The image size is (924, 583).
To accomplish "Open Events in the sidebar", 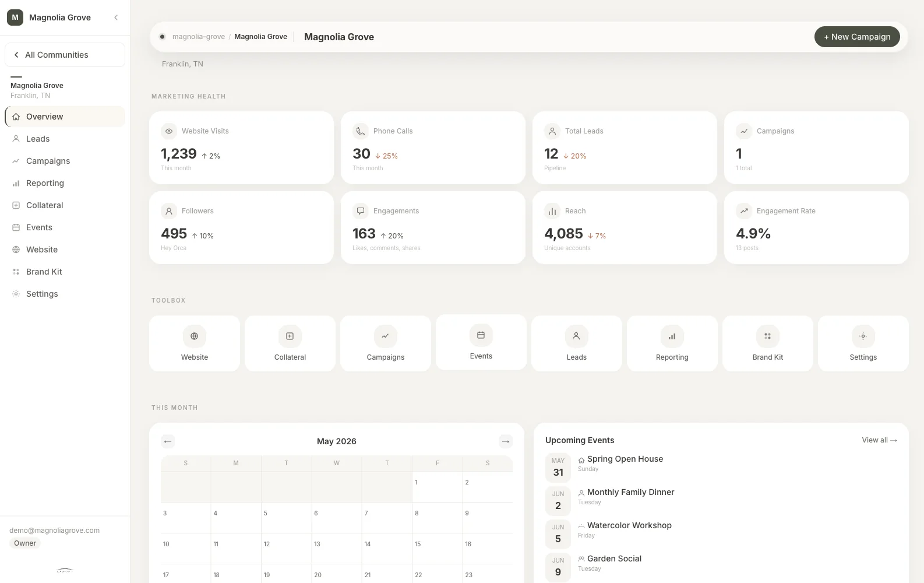I will (x=65, y=227).
